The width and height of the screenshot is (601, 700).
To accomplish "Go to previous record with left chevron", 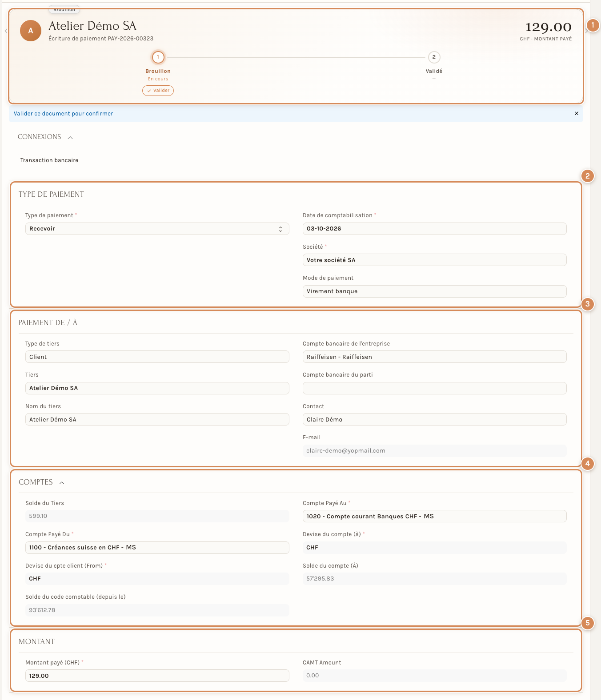I will point(6,31).
